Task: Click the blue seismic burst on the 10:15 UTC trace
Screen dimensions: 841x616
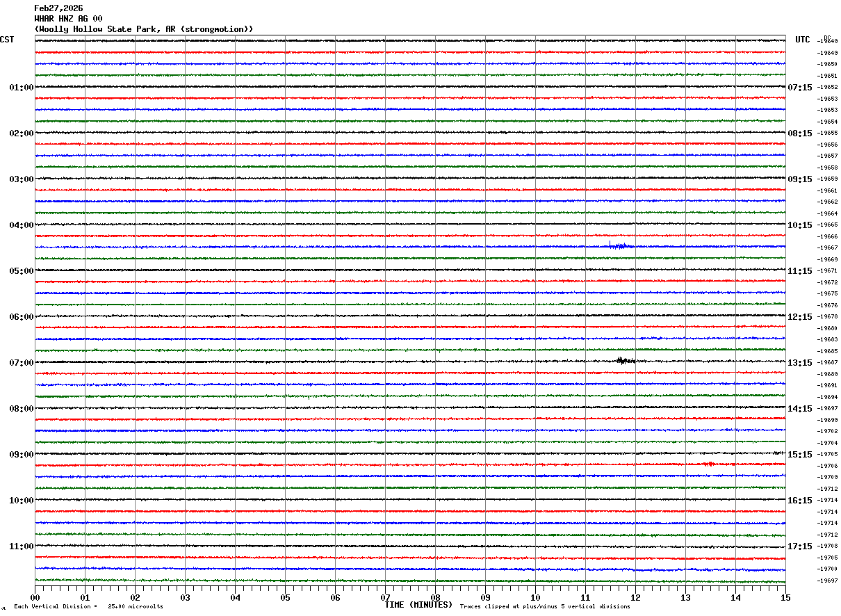Action: (x=620, y=245)
